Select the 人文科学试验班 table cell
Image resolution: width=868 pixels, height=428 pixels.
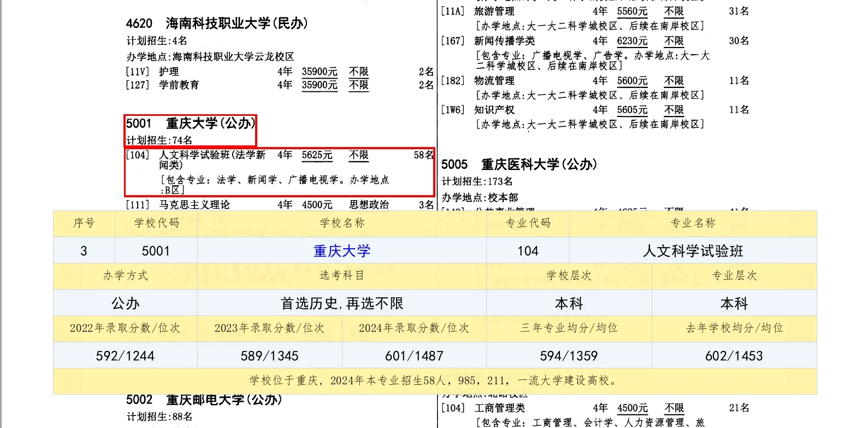tap(693, 251)
